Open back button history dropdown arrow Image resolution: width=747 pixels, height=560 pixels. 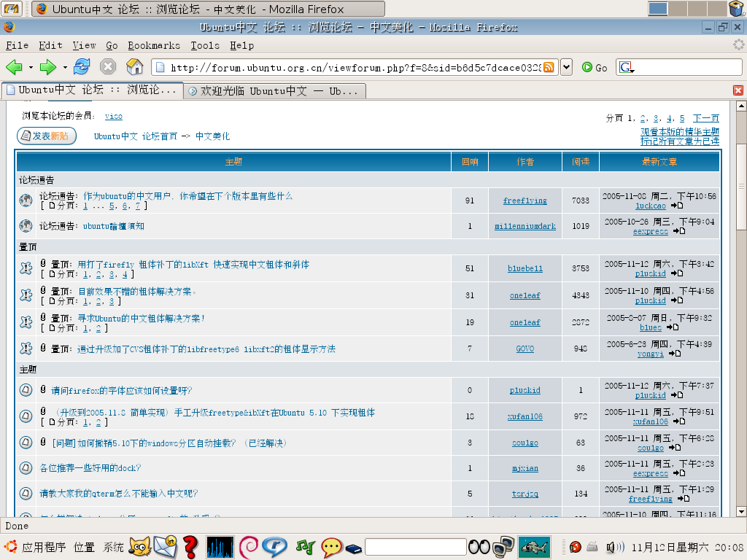click(31, 68)
